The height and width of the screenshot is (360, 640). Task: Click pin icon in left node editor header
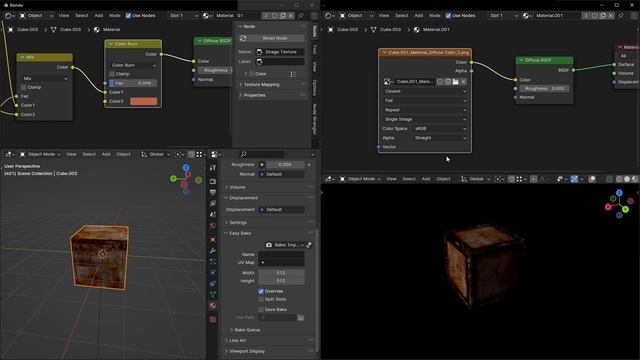[301, 16]
